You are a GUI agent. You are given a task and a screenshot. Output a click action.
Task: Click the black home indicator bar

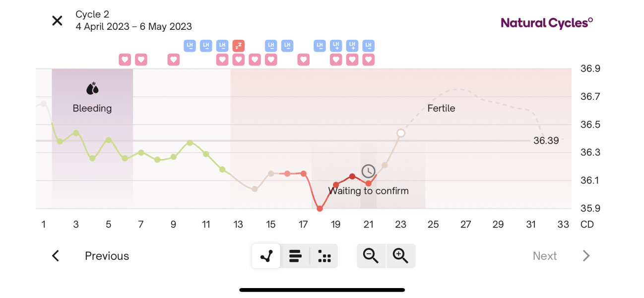[x=322, y=290]
